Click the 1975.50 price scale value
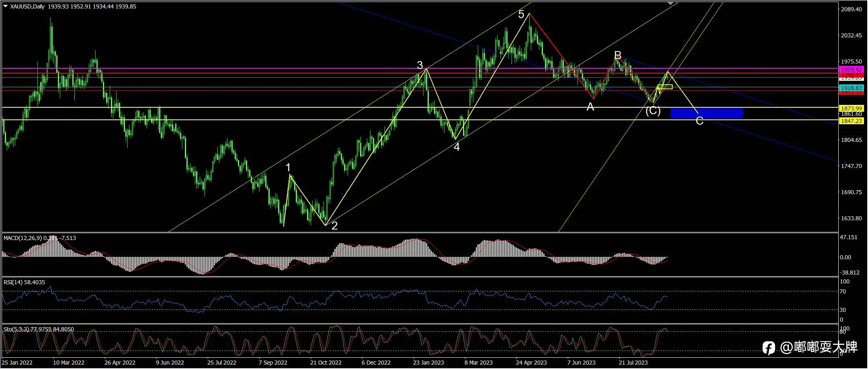Screen dimensions: 868x369 click(x=851, y=61)
